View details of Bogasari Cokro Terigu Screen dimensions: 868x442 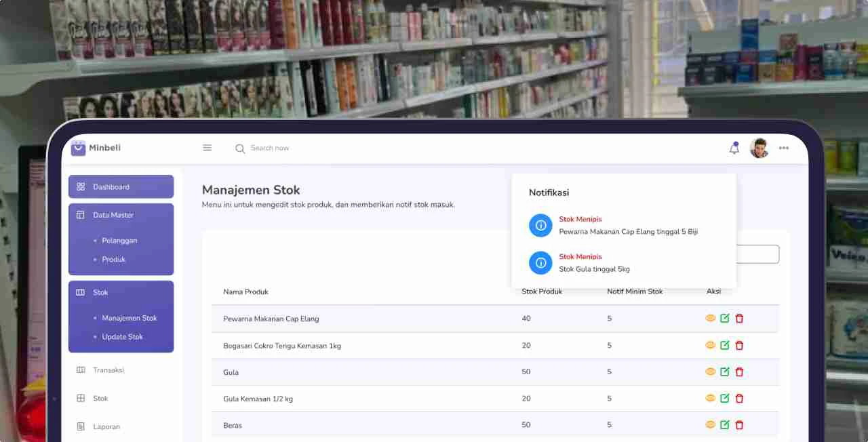point(711,345)
